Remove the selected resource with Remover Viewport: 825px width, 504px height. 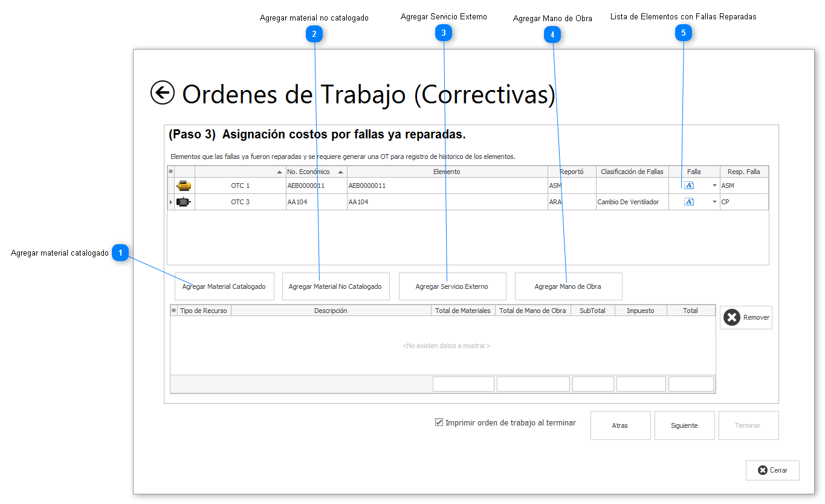(x=746, y=317)
